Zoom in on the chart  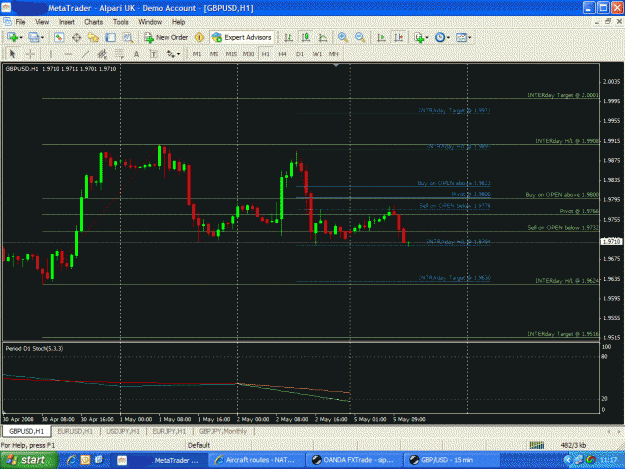pyautogui.click(x=342, y=37)
